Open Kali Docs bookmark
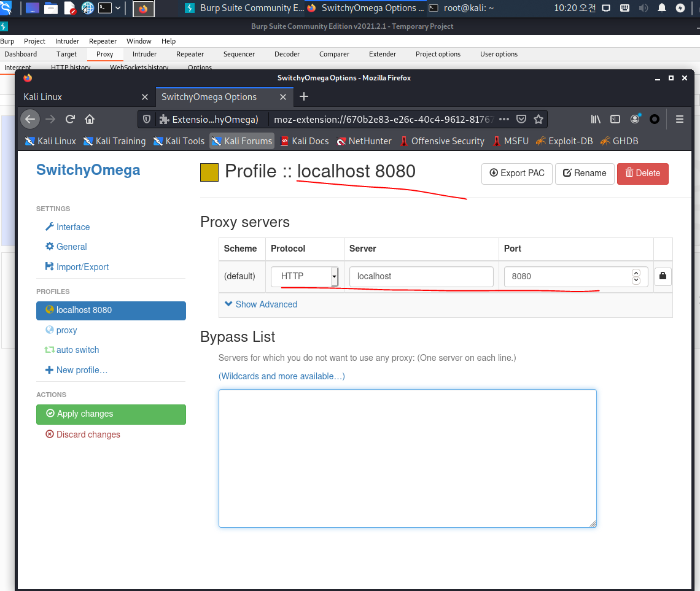 305,141
